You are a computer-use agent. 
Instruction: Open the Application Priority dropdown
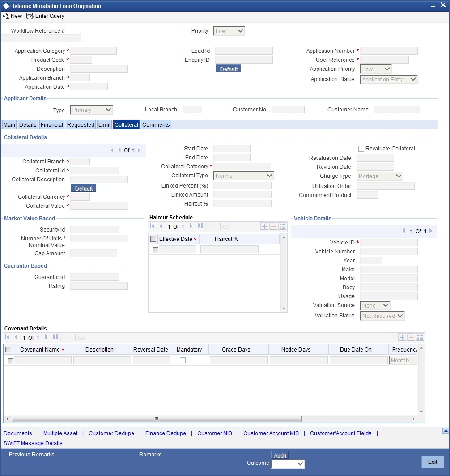376,69
